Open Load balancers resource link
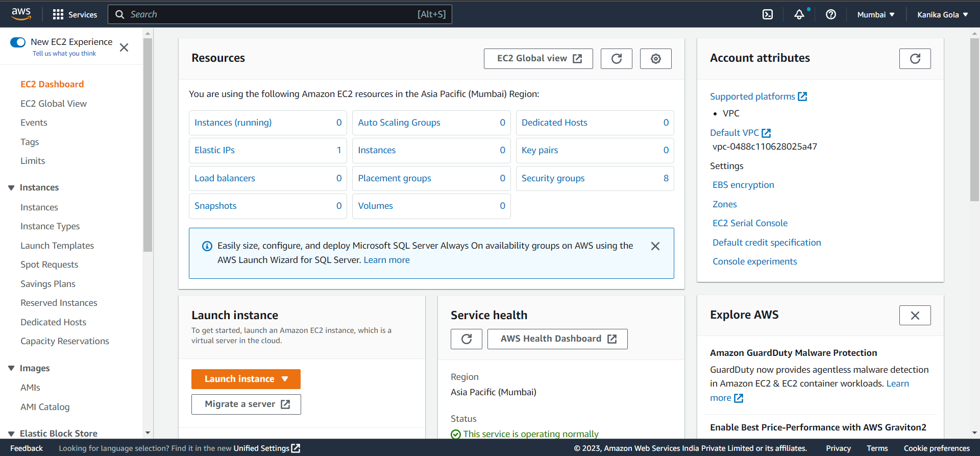The image size is (980, 456). [x=225, y=178]
